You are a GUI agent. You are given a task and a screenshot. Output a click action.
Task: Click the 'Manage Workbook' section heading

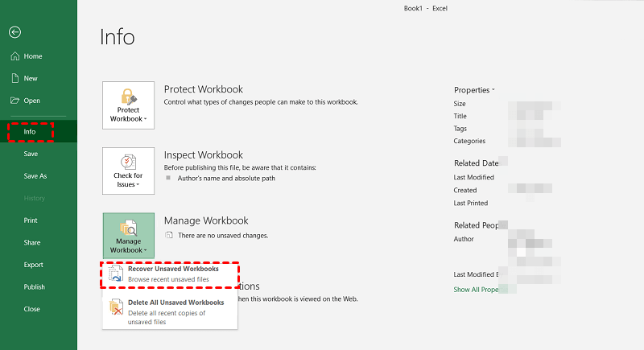point(206,220)
